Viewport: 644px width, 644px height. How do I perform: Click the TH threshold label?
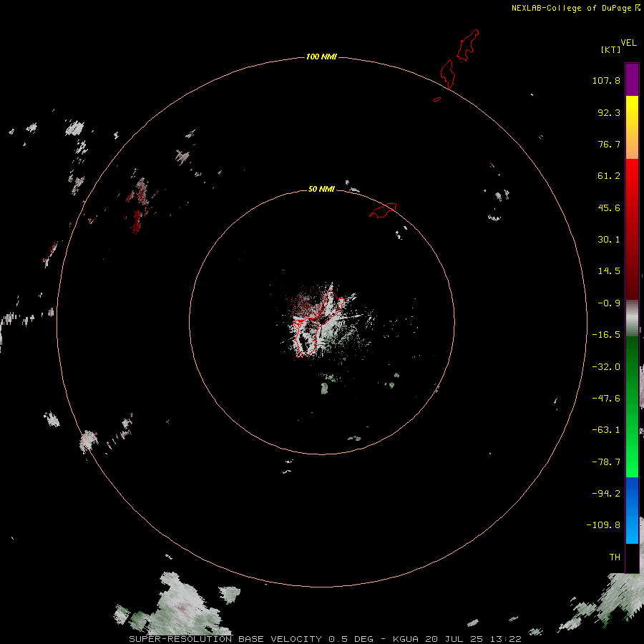(615, 557)
